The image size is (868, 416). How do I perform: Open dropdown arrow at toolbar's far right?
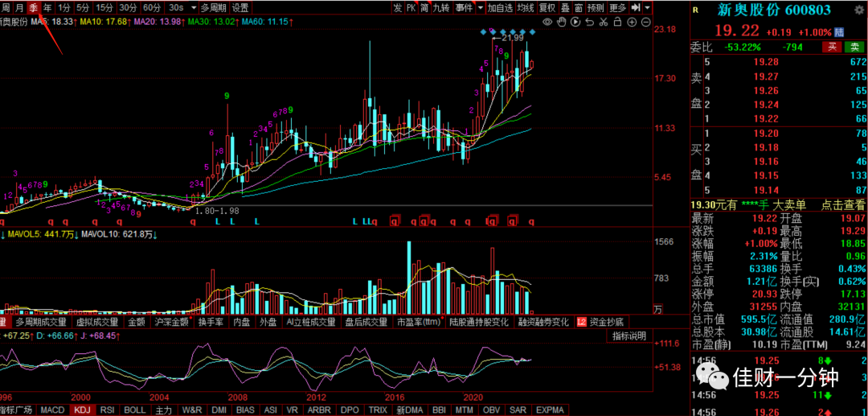click(647, 8)
